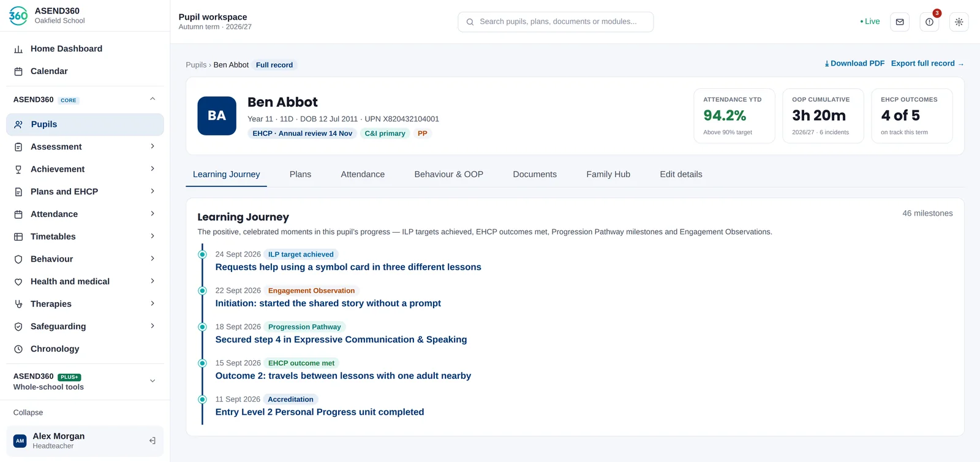Download the pupil record PDF
This screenshot has width=980, height=462.
(x=854, y=64)
